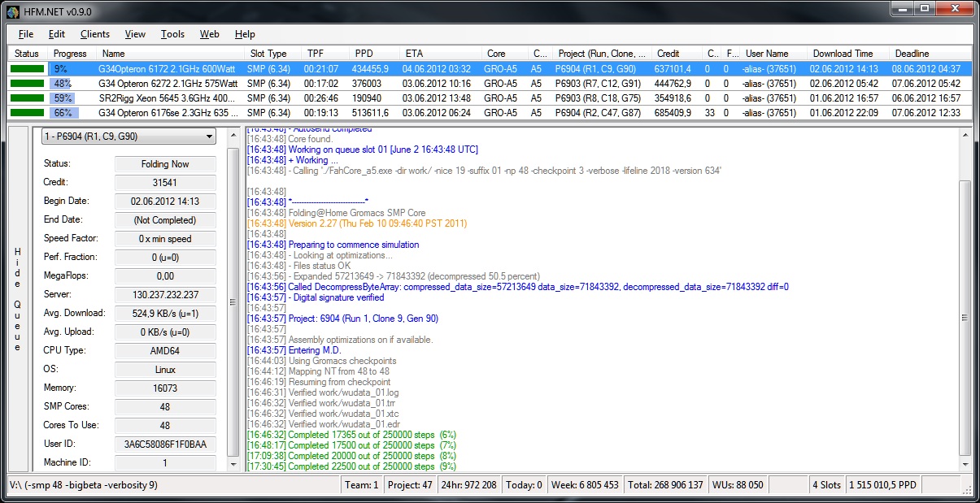The width and height of the screenshot is (980, 503).
Task: Click status bar Project: 47
Action: click(410, 485)
